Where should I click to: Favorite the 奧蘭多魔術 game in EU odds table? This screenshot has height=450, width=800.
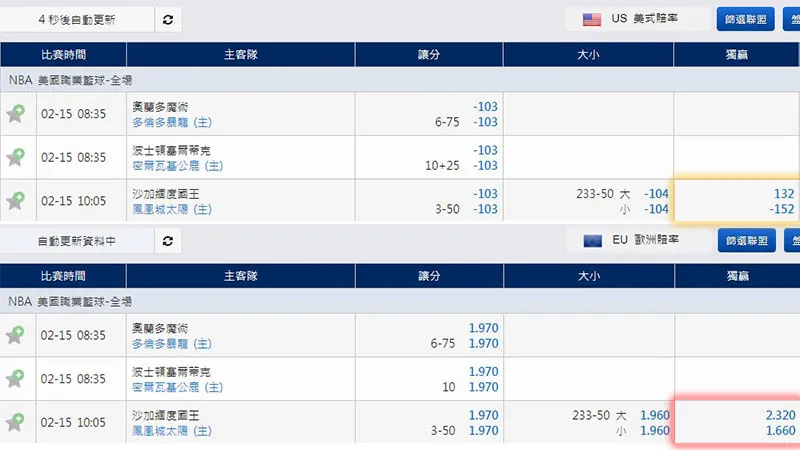coord(15,336)
